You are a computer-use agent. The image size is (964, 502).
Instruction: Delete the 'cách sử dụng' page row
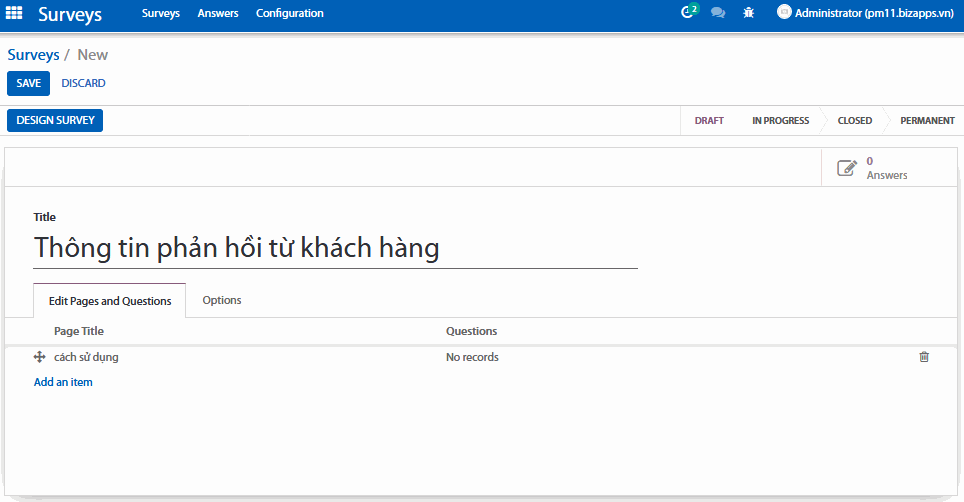pos(924,357)
